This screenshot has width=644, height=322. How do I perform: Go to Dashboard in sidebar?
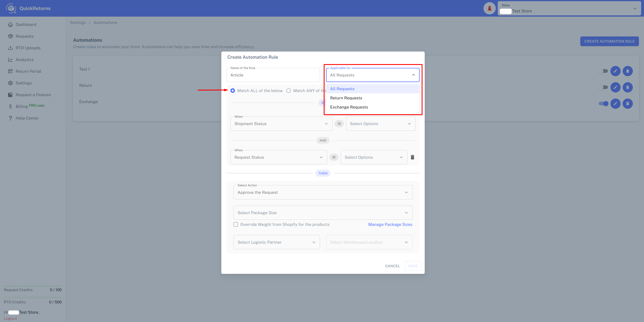click(x=26, y=25)
